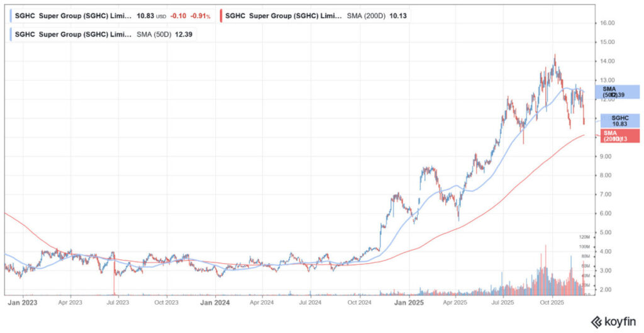Screen dimensions: 644x333
Task: Click the red SMA (200D) axis tag
Action: pyautogui.click(x=619, y=135)
